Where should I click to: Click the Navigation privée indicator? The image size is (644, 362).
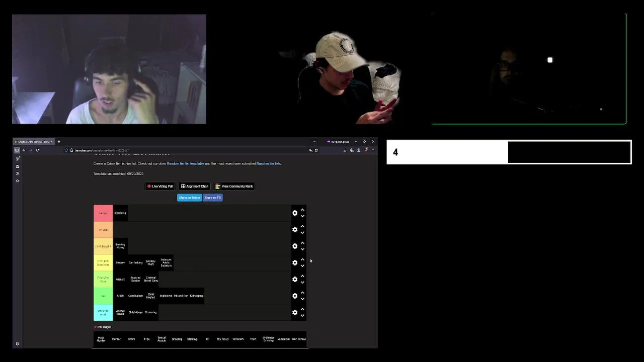tap(339, 142)
